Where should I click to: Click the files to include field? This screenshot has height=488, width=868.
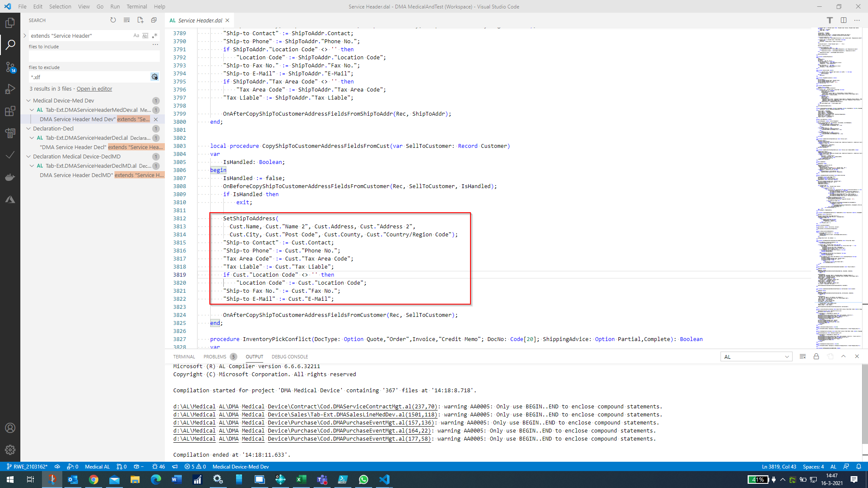pyautogui.click(x=94, y=56)
